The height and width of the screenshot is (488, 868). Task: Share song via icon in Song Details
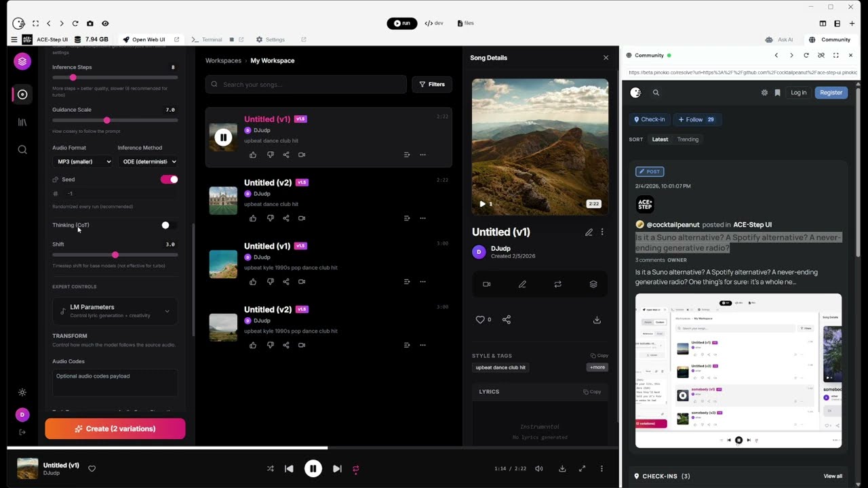coord(507,319)
